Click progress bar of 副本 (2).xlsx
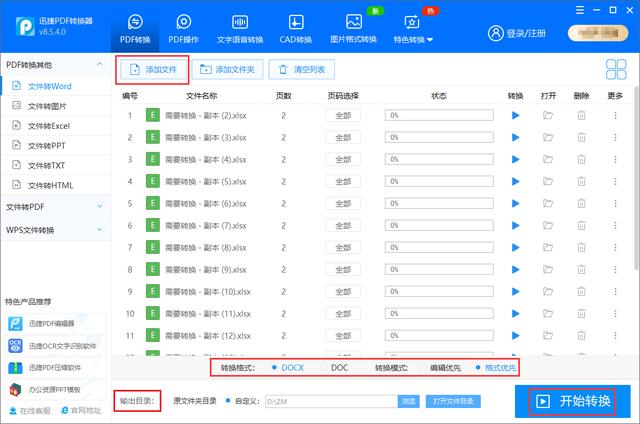640x424 pixels. pos(439,115)
